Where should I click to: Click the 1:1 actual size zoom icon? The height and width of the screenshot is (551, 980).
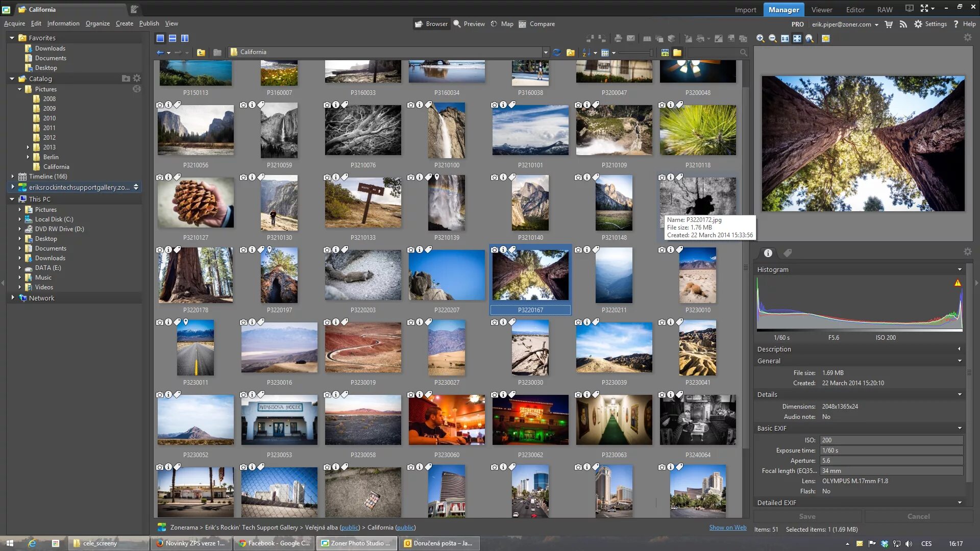[785, 39]
